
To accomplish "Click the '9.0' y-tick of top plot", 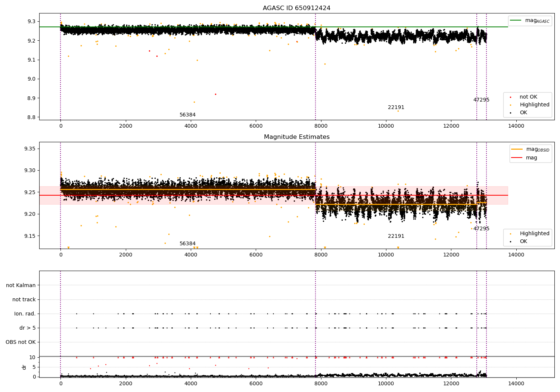I will (31, 79).
